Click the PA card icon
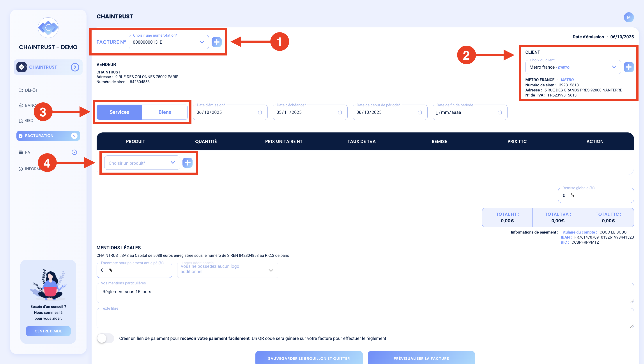The image size is (644, 364). click(x=21, y=152)
